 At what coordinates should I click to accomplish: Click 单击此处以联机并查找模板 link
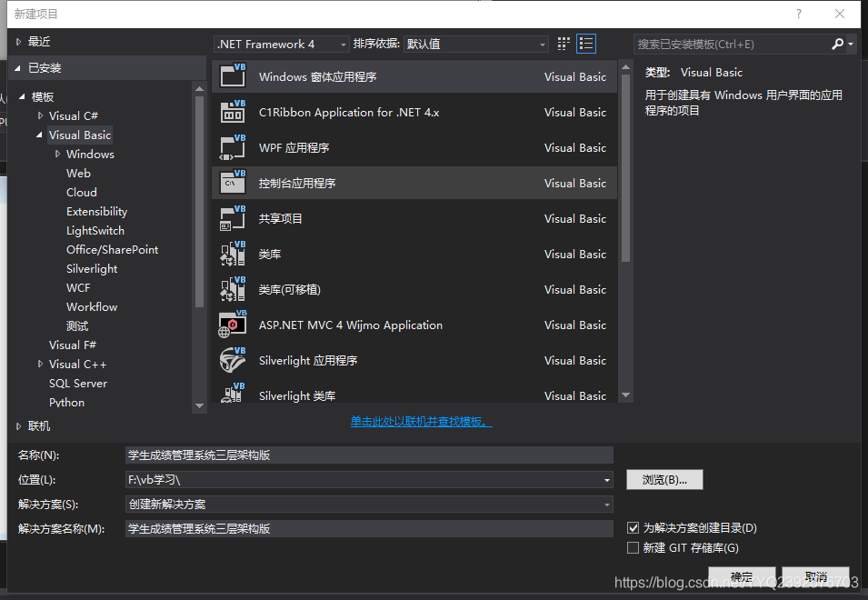coord(421,421)
